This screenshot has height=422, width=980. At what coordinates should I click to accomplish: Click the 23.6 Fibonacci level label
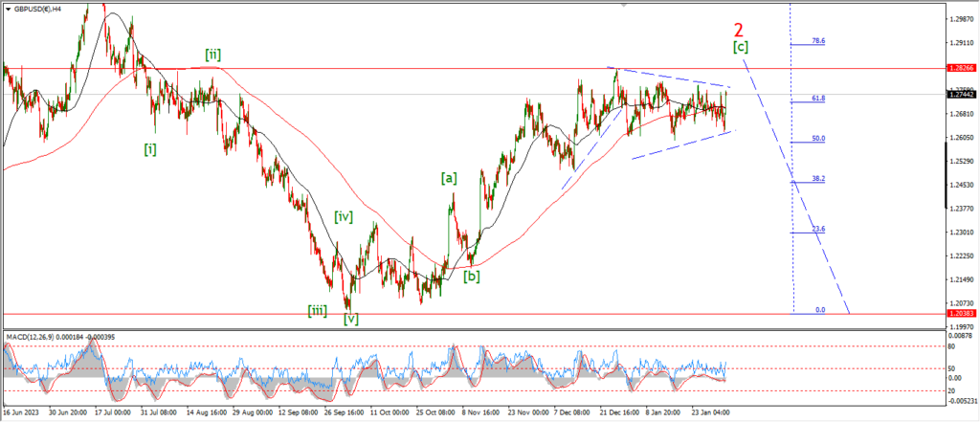tap(819, 229)
